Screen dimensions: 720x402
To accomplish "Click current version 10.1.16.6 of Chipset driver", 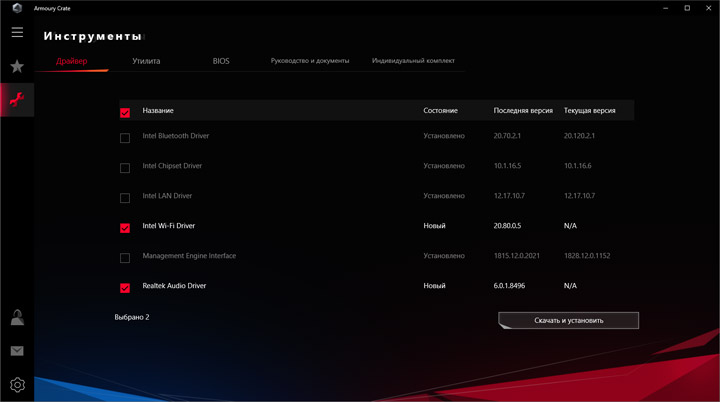I will click(578, 165).
